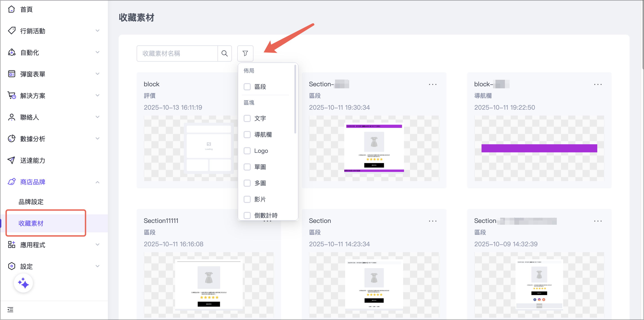644x320 pixels.
Task: Expand the 行銷活動 menu chevron
Action: tap(98, 31)
